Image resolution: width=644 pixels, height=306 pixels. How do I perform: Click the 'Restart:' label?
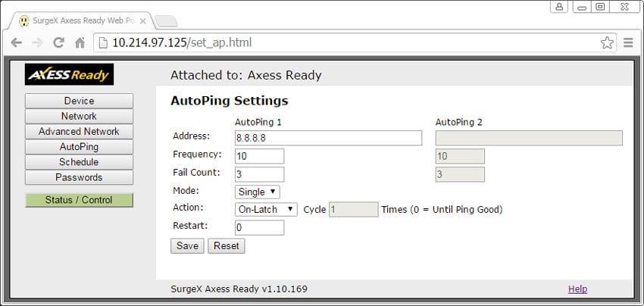point(190,225)
